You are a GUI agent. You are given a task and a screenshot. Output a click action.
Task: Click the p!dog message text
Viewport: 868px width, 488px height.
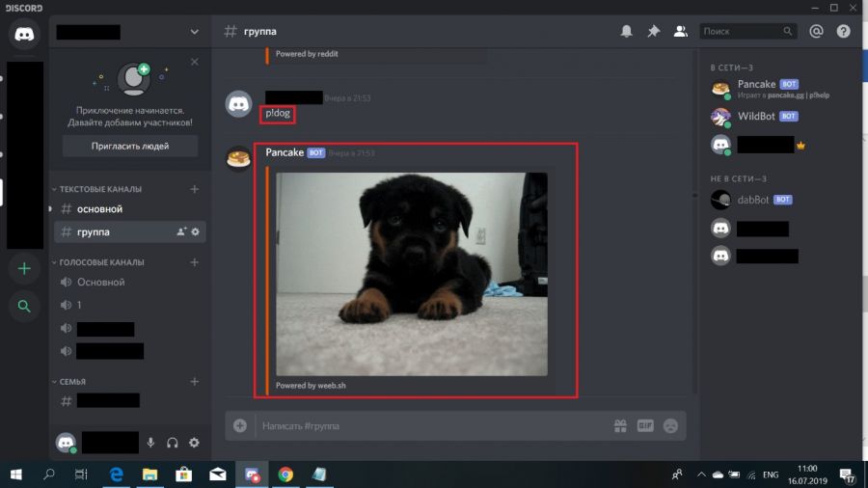coord(278,113)
